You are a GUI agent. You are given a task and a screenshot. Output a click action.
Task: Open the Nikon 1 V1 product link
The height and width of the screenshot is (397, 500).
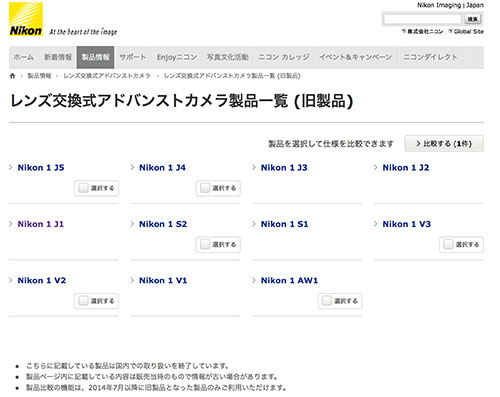pos(163,281)
